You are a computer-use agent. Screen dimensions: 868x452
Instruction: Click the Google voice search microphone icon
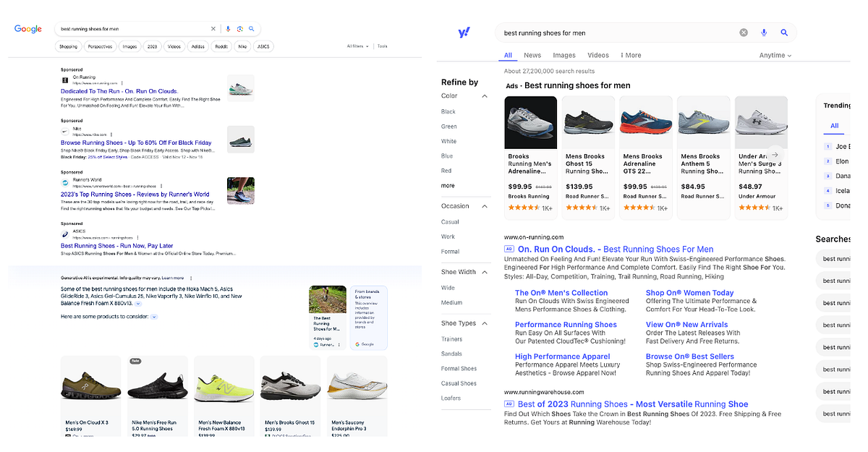(x=228, y=28)
